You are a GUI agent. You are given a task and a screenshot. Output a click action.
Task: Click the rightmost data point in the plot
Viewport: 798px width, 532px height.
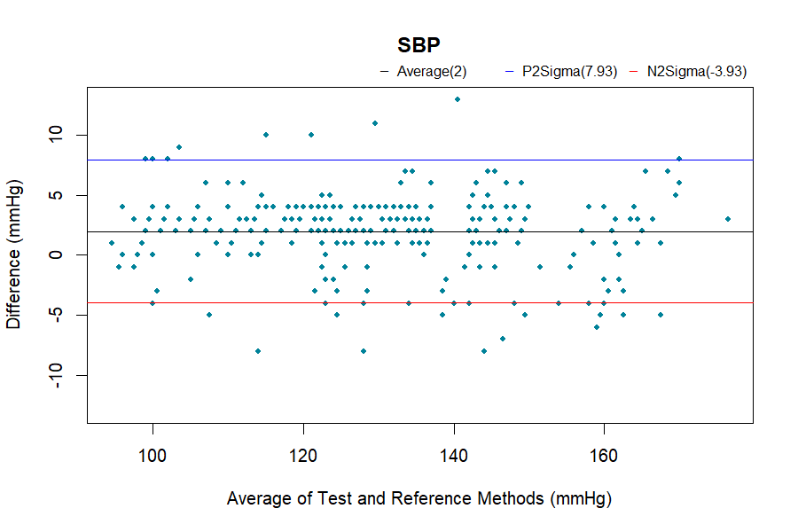point(728,219)
